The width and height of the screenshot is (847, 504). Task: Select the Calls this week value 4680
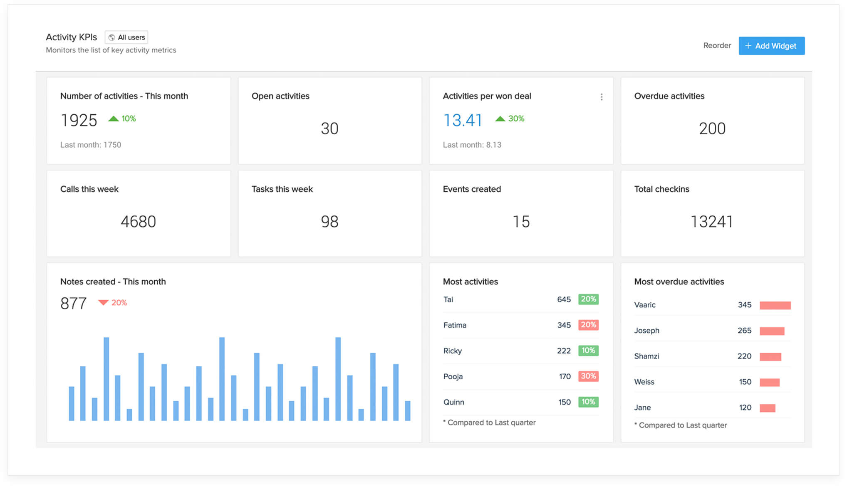(138, 222)
